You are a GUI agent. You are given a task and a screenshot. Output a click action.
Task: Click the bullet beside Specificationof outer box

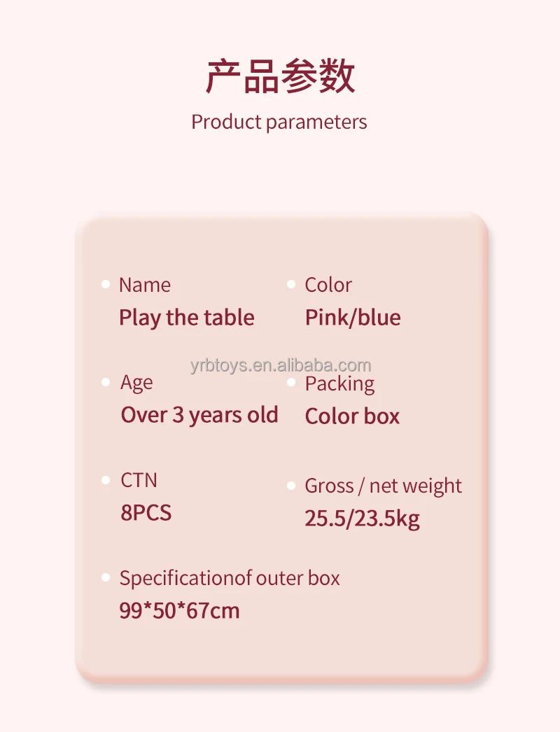tap(106, 578)
